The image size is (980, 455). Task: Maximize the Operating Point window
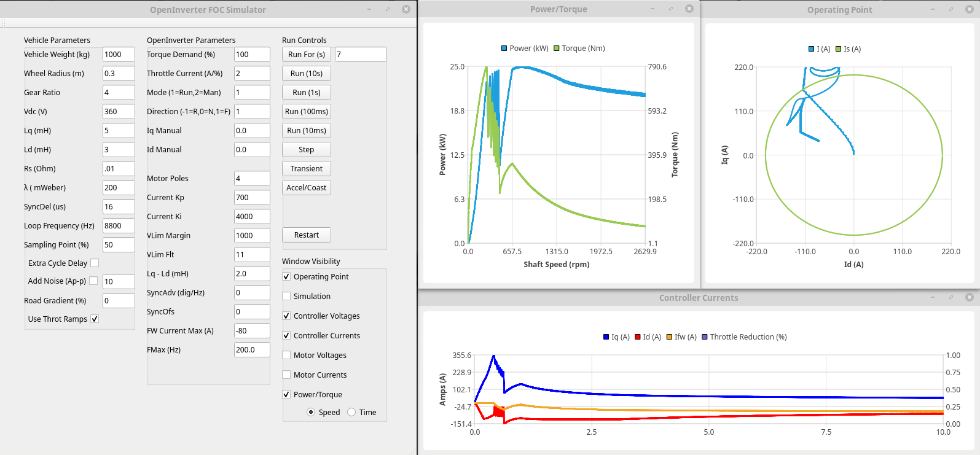pos(951,9)
